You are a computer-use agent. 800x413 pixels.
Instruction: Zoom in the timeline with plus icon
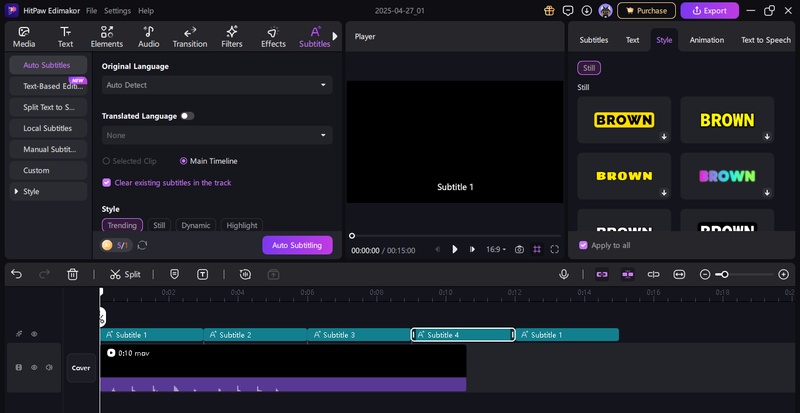coord(783,274)
